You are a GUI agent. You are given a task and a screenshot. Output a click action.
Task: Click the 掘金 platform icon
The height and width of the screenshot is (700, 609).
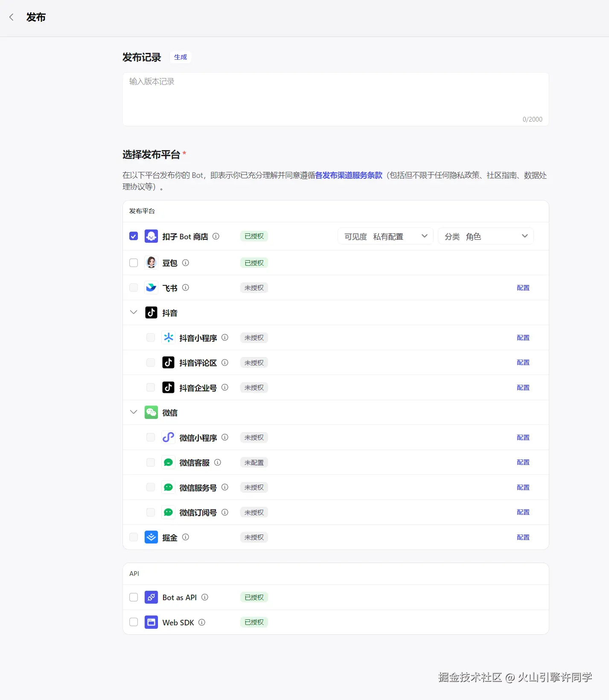tap(151, 537)
